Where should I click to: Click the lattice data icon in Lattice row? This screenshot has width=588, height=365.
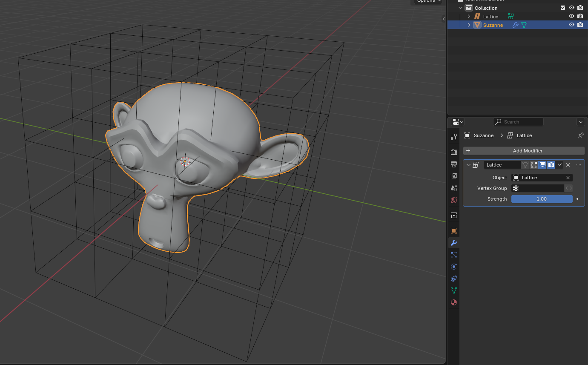coord(511,17)
